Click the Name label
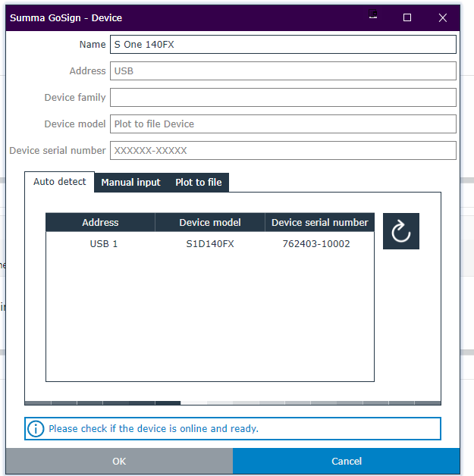The width and height of the screenshot is (474, 476). click(93, 44)
